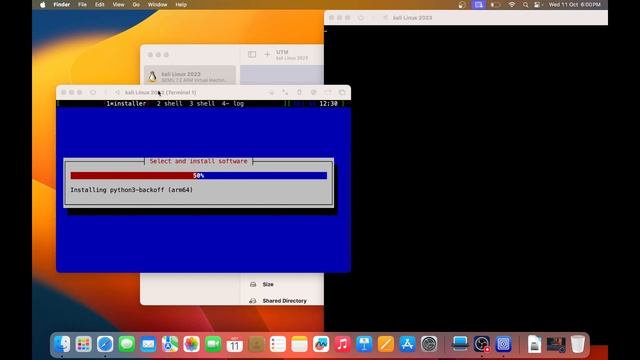
Task: Click the power icon in Terminal 1 window toolbar
Action: click(x=93, y=93)
